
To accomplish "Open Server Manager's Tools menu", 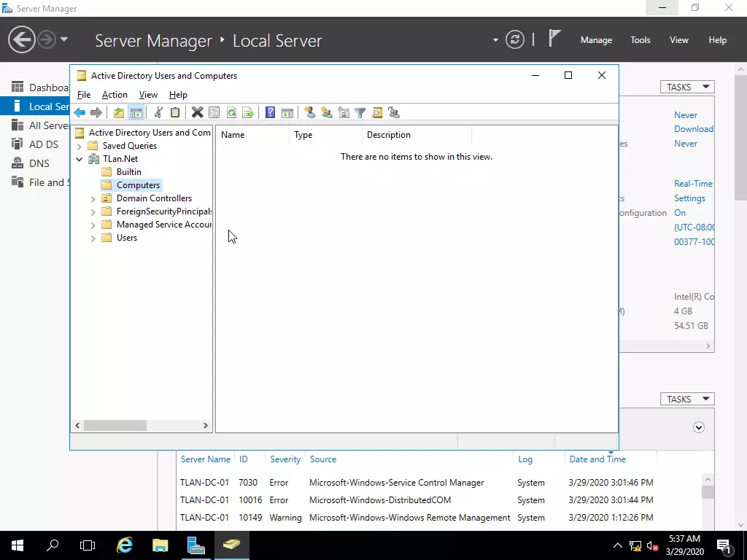I will click(x=640, y=40).
